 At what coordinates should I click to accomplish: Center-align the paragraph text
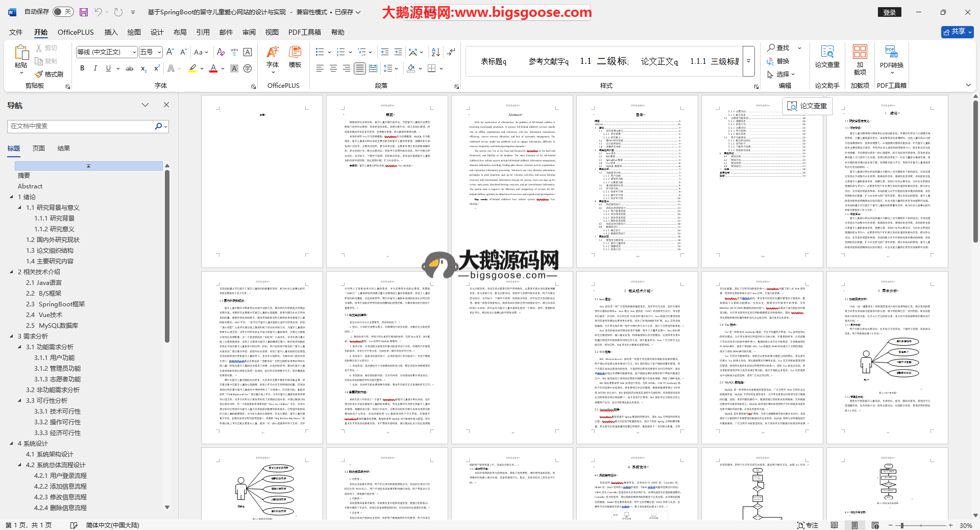(333, 68)
